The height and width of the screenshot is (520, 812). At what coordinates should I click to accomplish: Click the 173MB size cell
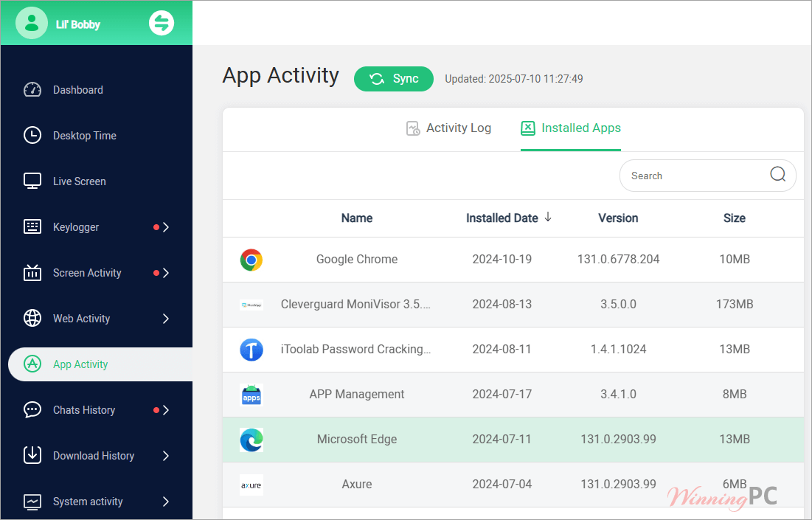point(735,304)
